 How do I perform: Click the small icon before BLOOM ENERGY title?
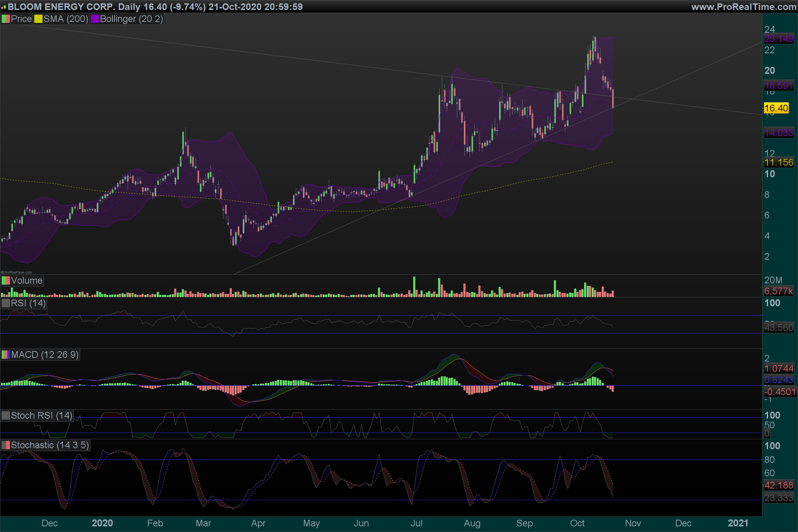click(3, 7)
